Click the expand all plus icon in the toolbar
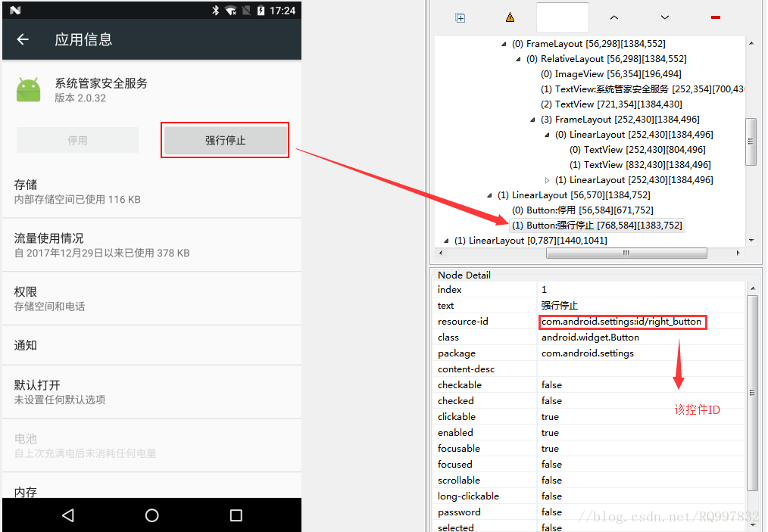Viewport: 768px width, 532px height. 460,18
